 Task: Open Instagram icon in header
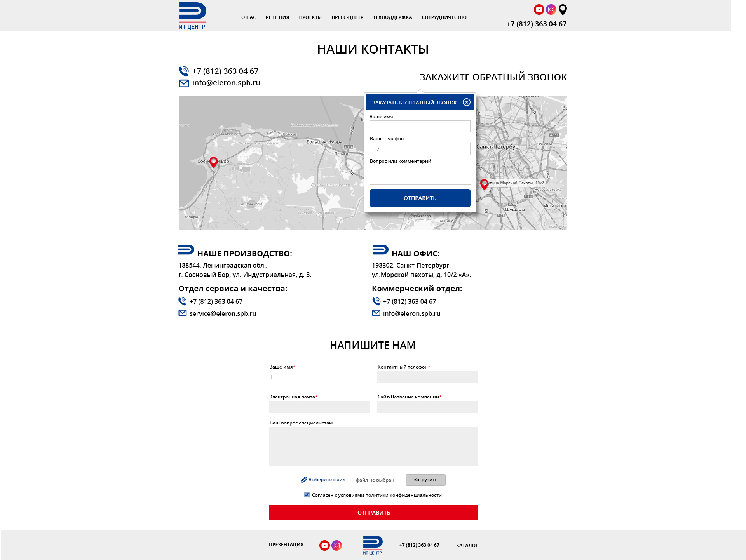[x=551, y=10]
